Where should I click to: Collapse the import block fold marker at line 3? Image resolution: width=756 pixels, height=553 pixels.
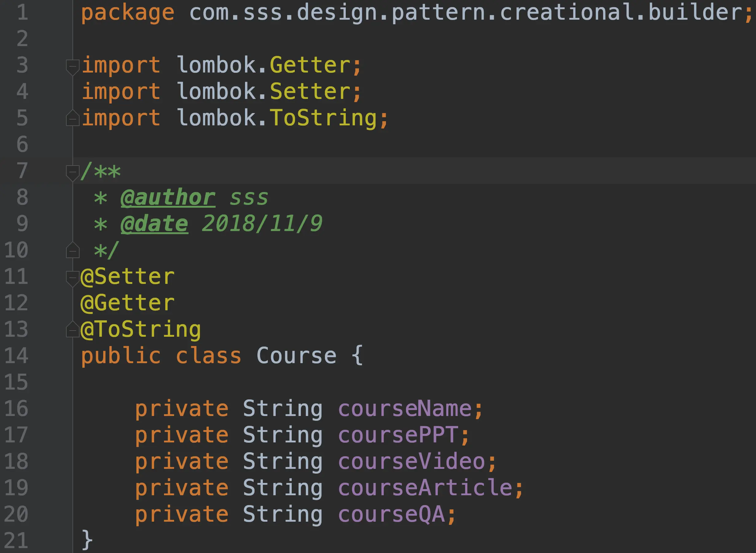click(72, 66)
